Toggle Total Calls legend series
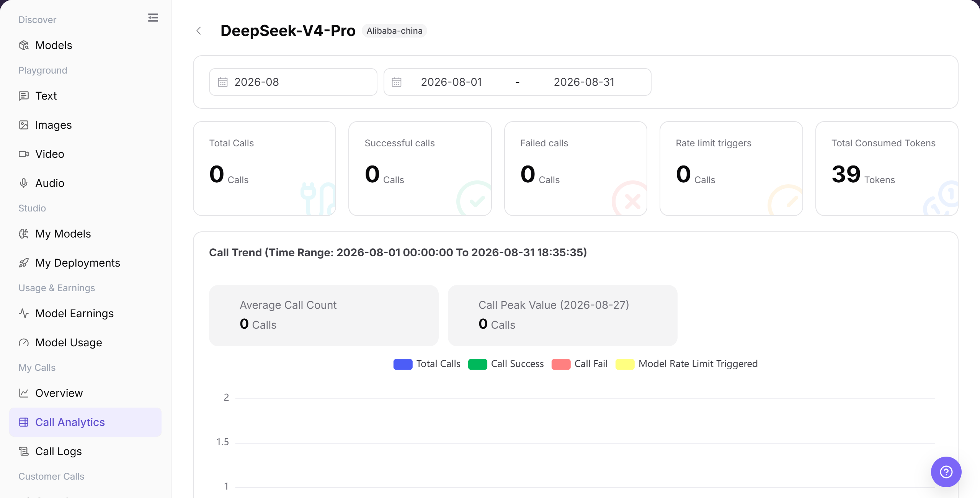Viewport: 980px width, 498px height. tap(427, 364)
